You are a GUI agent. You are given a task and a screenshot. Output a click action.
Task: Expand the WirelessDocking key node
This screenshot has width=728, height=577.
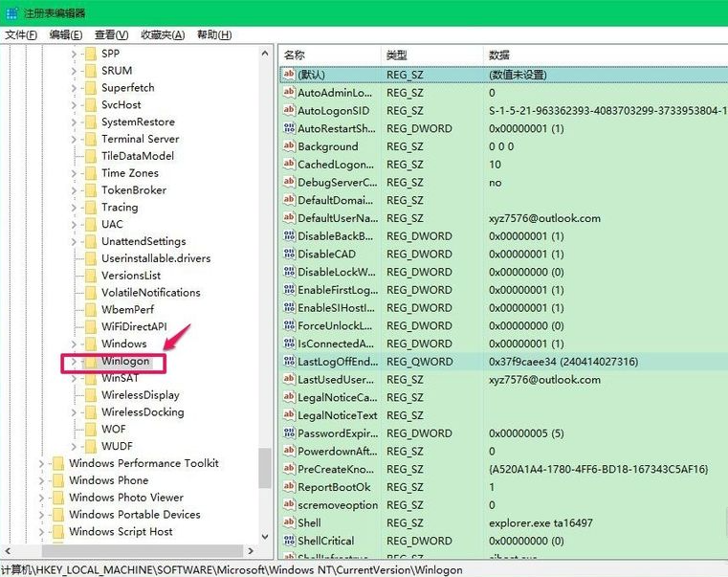point(74,412)
